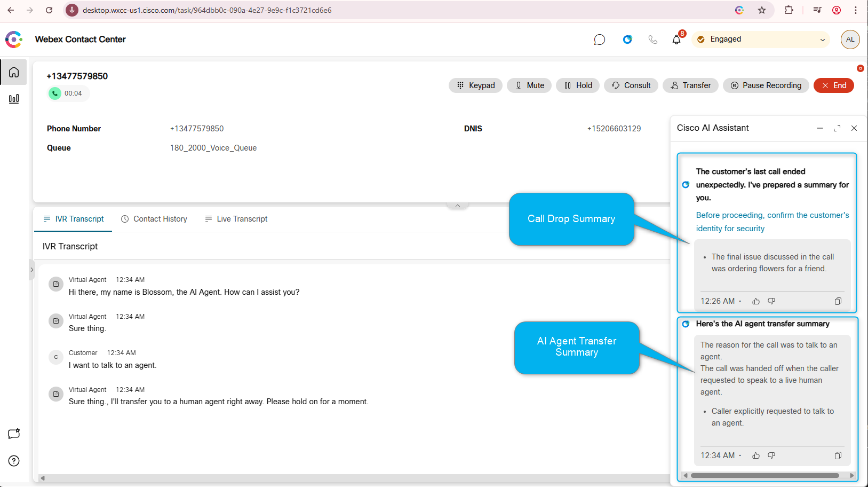The width and height of the screenshot is (868, 487).
Task: Thumbs down the AI agent transfer summary
Action: (x=771, y=455)
